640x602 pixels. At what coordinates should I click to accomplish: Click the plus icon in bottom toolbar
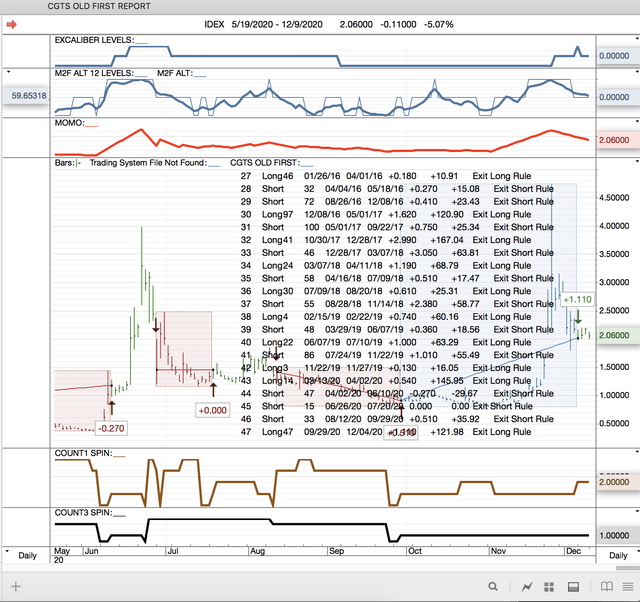16,586
